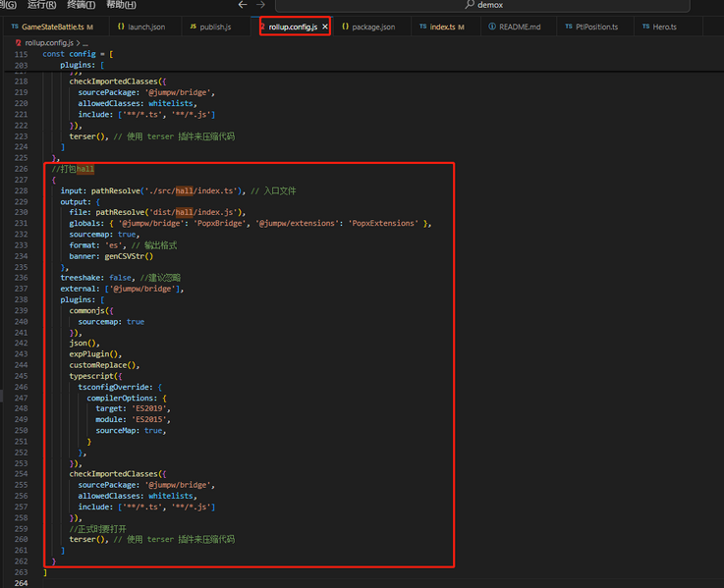The height and width of the screenshot is (588, 724).
Task: Click line number 245
Action: [x=21, y=376]
